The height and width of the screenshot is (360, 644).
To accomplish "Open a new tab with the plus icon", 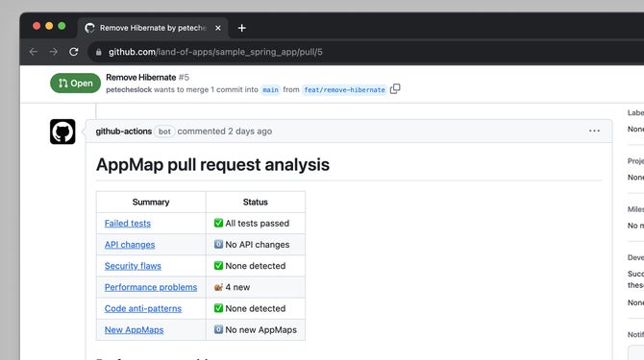I will click(x=242, y=28).
